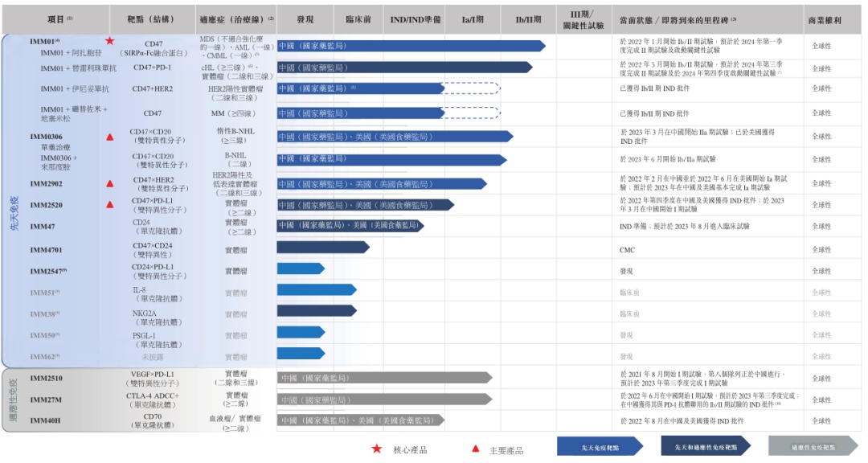Click the IMM2902 project name

[46, 183]
